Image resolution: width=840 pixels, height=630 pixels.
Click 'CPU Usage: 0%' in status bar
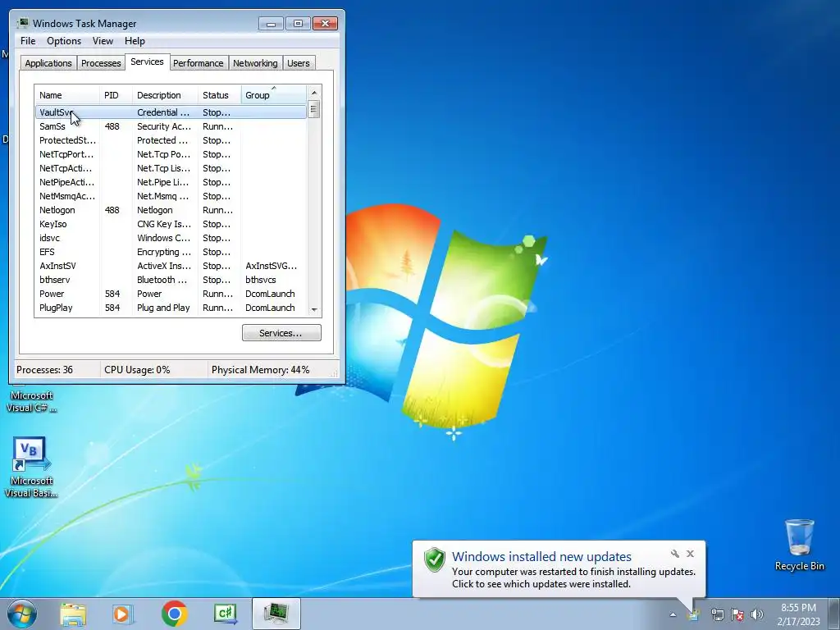pos(137,370)
